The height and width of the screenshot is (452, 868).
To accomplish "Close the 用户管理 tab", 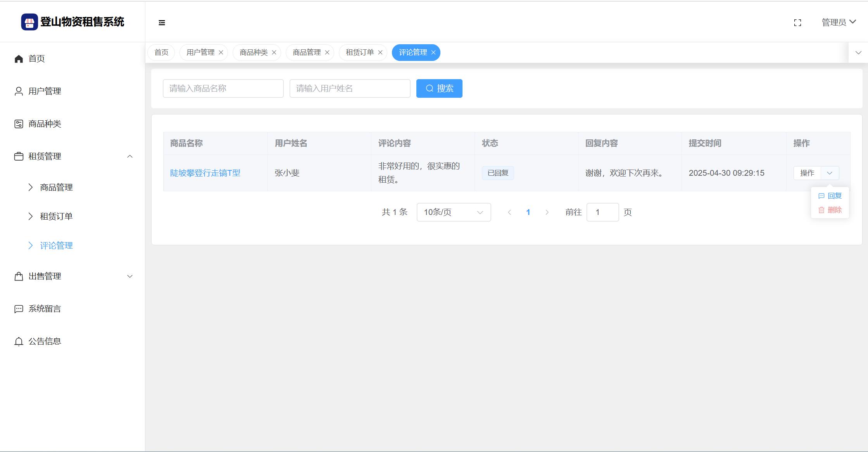I will [x=221, y=52].
